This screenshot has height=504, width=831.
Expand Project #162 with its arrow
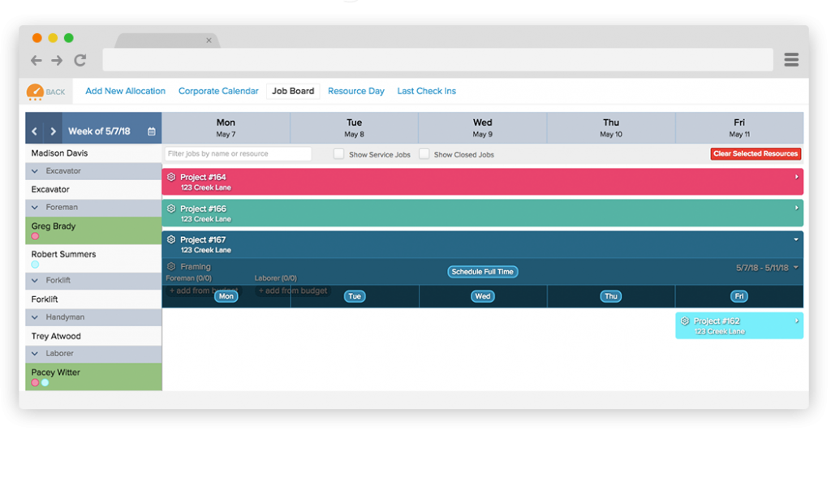796,321
